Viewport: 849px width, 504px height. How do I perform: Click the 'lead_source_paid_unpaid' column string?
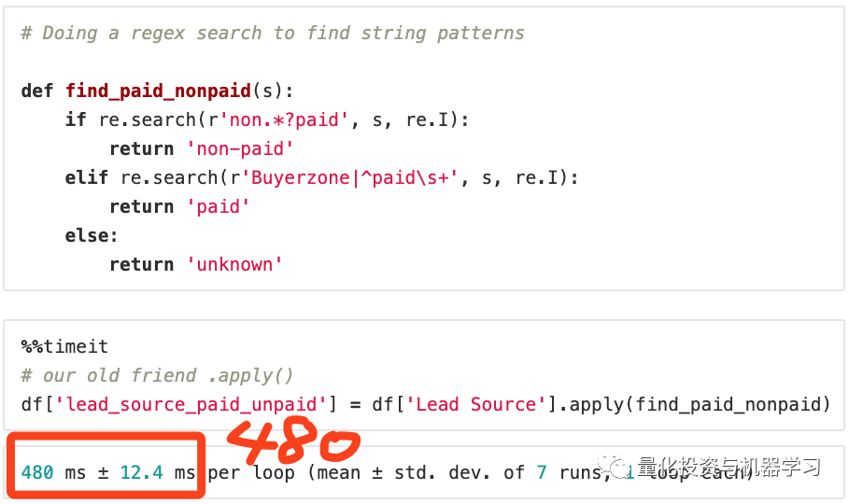(191, 404)
